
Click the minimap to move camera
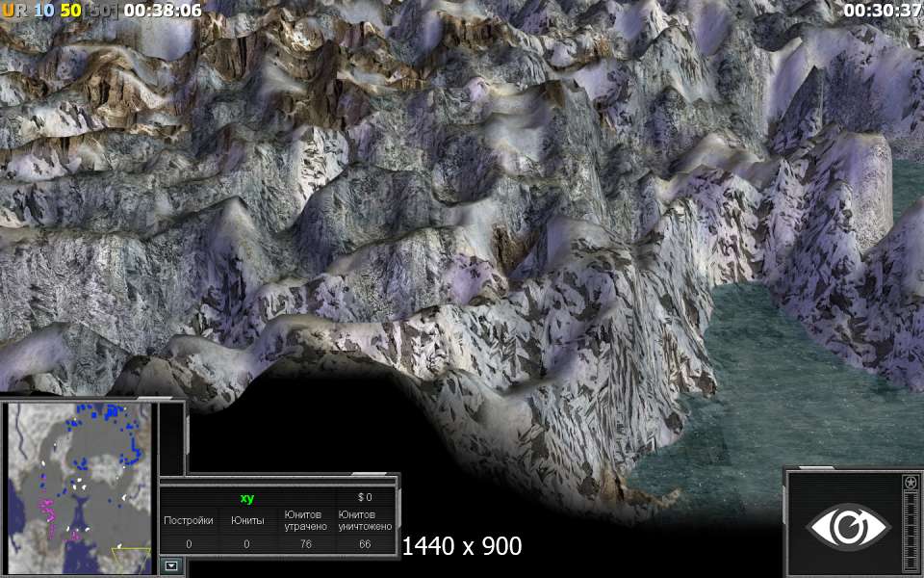80,488
